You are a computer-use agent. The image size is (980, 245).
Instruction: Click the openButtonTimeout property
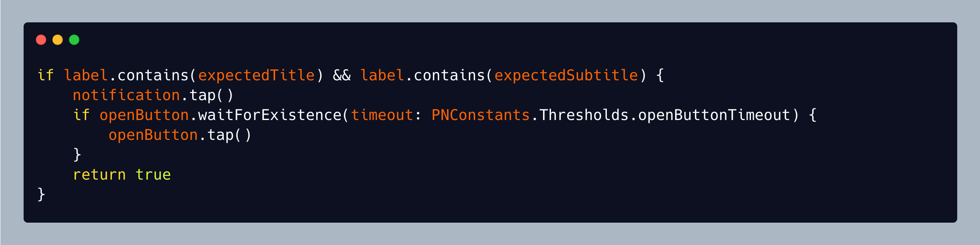pos(714,115)
